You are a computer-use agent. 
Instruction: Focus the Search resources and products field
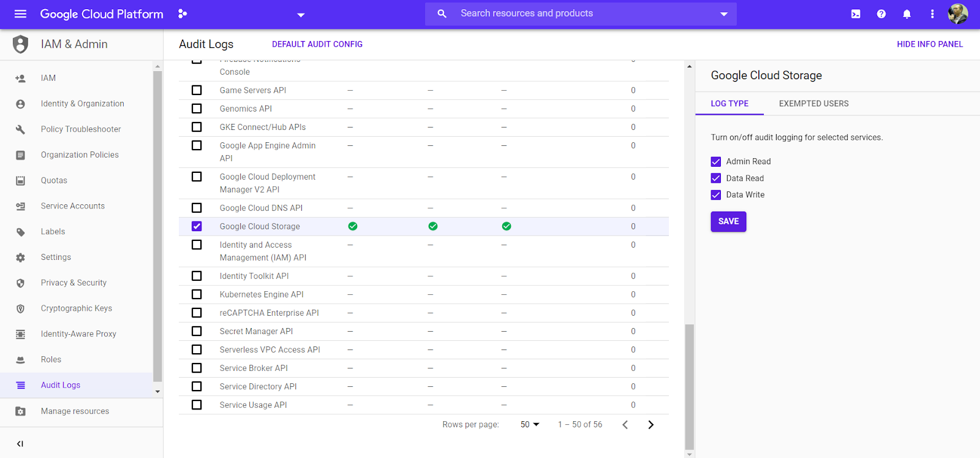tap(582, 13)
